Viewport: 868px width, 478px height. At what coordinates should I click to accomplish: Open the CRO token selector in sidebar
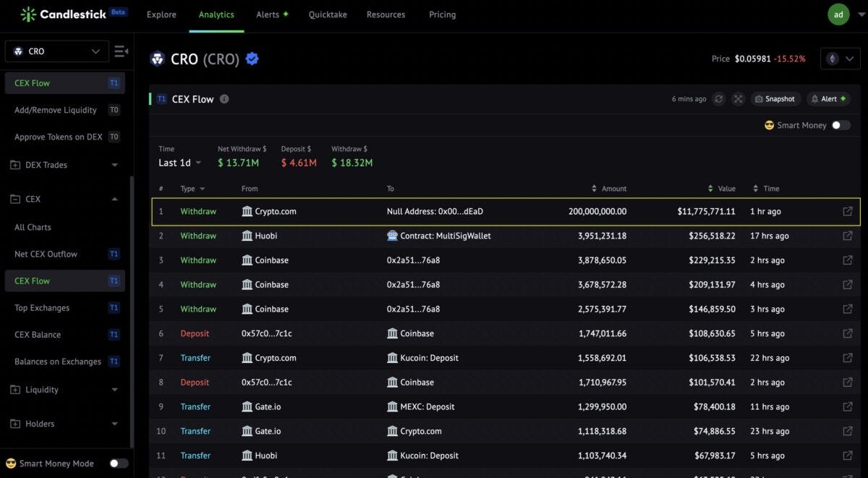tap(56, 51)
